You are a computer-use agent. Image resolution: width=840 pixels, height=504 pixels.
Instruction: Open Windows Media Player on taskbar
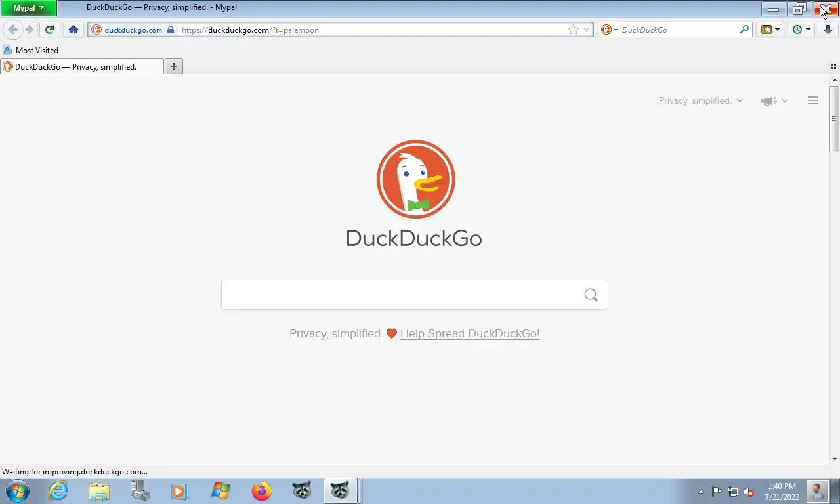pyautogui.click(x=179, y=491)
